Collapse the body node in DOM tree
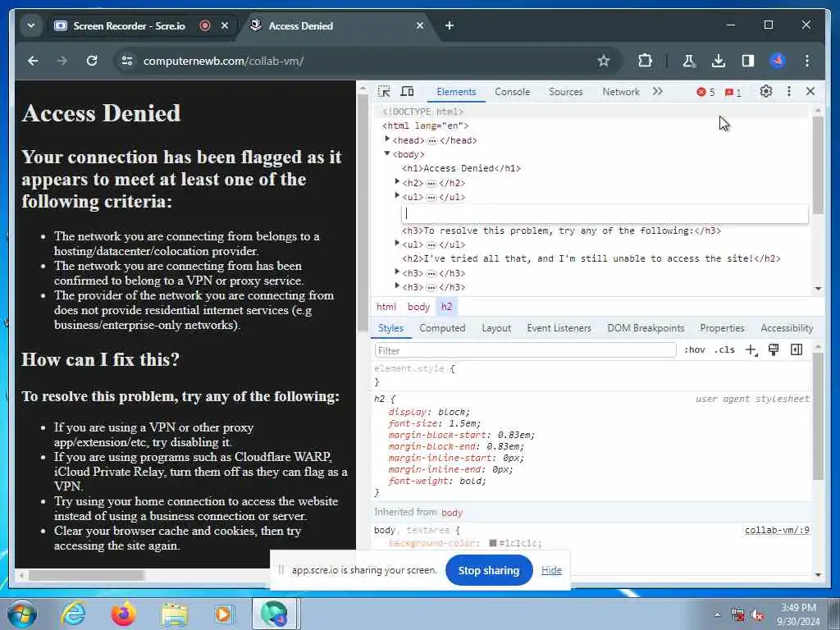Image resolution: width=840 pixels, height=630 pixels. click(387, 153)
